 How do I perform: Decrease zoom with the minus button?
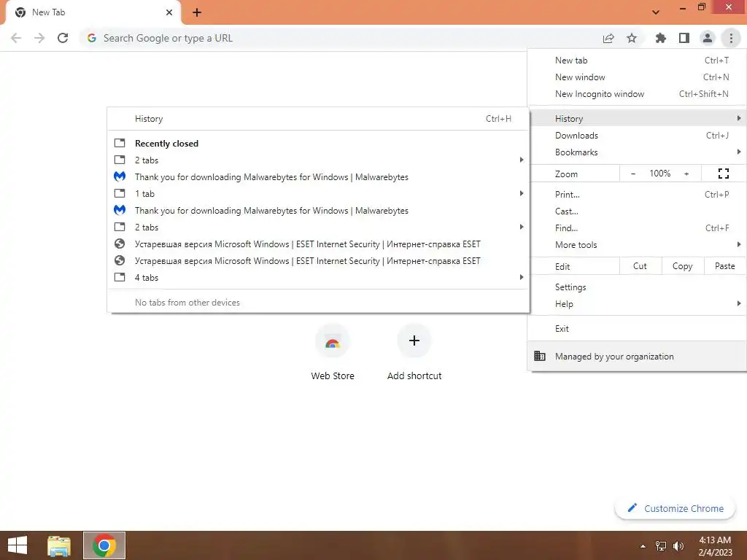(x=632, y=174)
